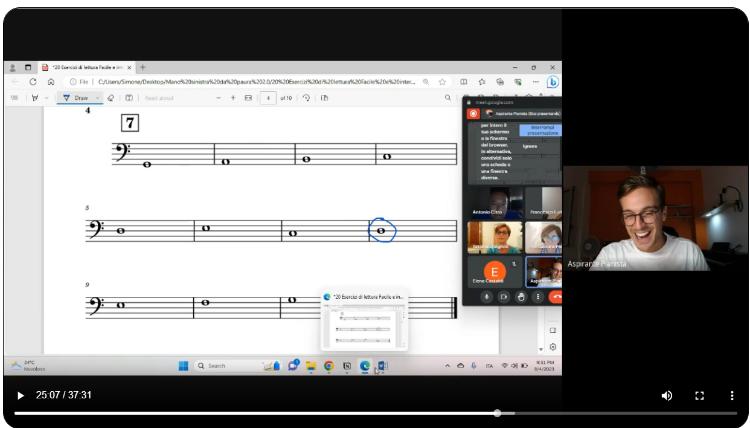Image resolution: width=750 pixels, height=428 pixels.
Task: Click the red hang up call button
Action: (556, 296)
